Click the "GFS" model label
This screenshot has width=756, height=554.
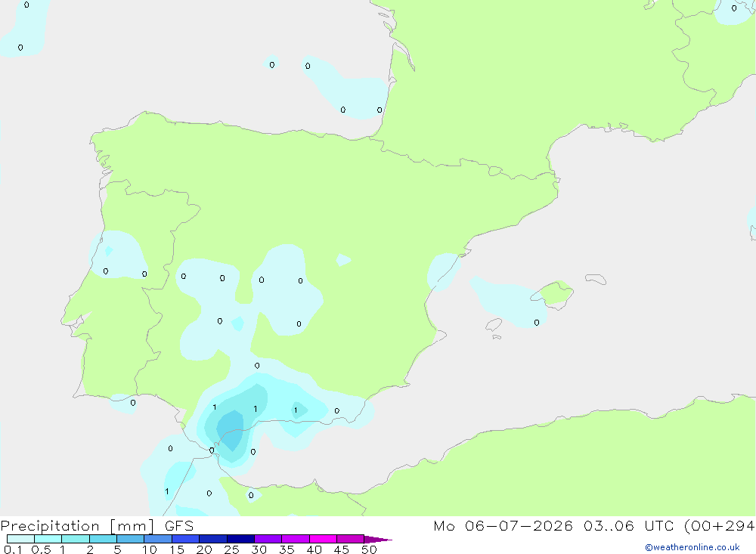coord(179,526)
